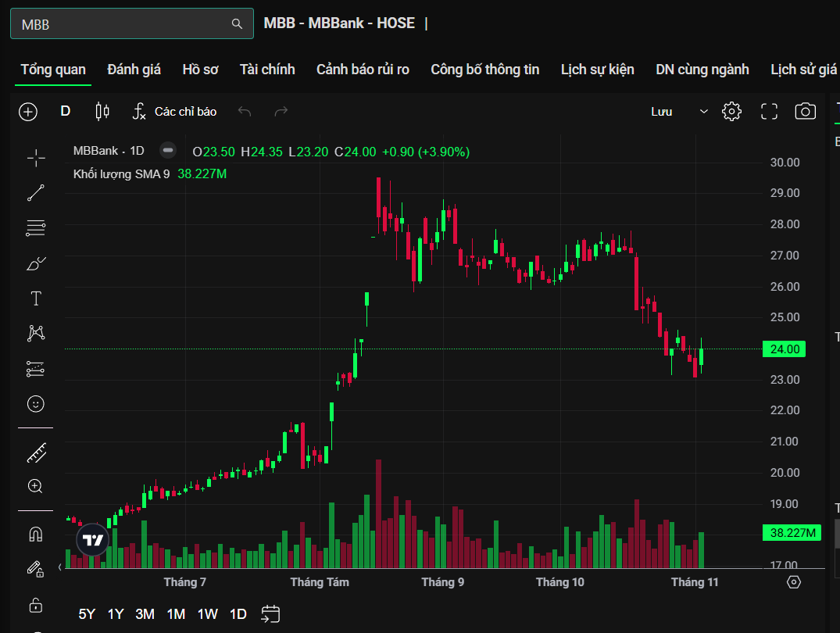The width and height of the screenshot is (840, 633).
Task: Open the Fibonacci retracement tool
Action: click(x=36, y=228)
